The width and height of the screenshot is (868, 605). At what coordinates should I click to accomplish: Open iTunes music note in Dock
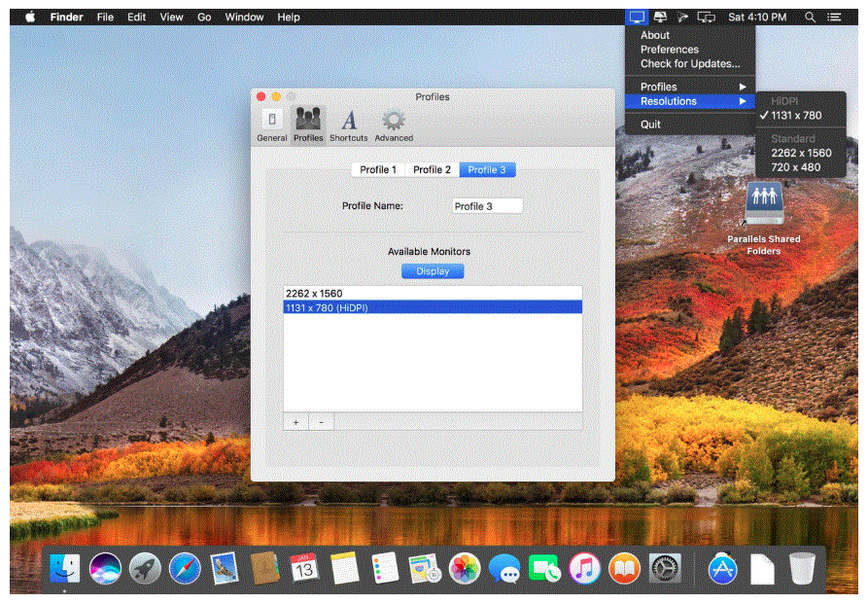[584, 568]
